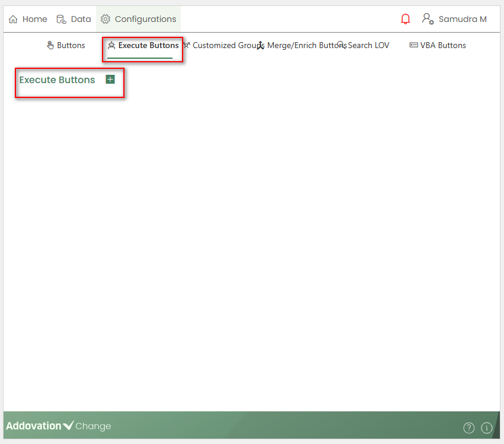Click the Home house icon
The image size is (504, 444).
click(x=13, y=19)
